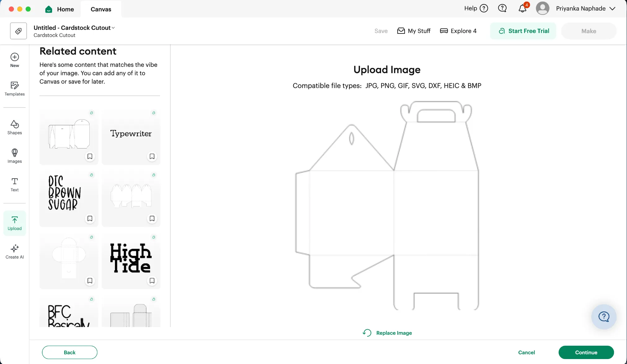The width and height of the screenshot is (627, 364).
Task: Click Cancel to abort upload
Action: tap(527, 352)
